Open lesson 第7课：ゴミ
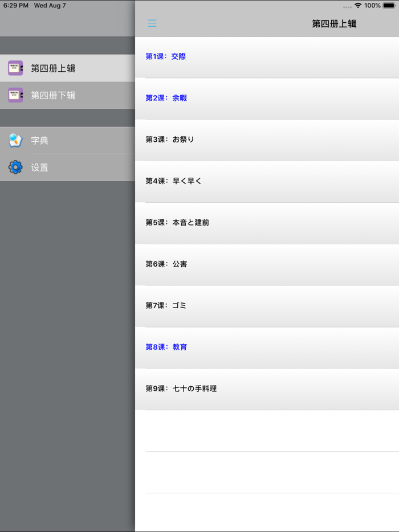Screen dimensions: 399x532 click(x=267, y=306)
